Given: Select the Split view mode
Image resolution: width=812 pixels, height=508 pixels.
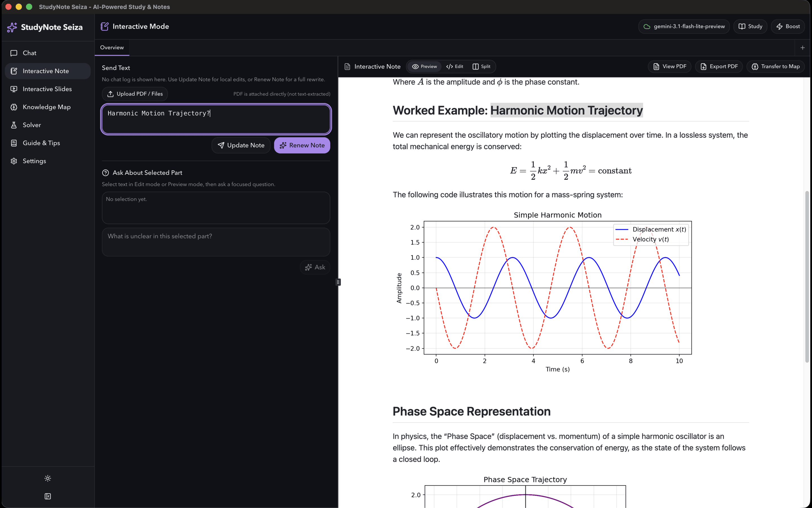Looking at the screenshot, I should click(x=482, y=67).
